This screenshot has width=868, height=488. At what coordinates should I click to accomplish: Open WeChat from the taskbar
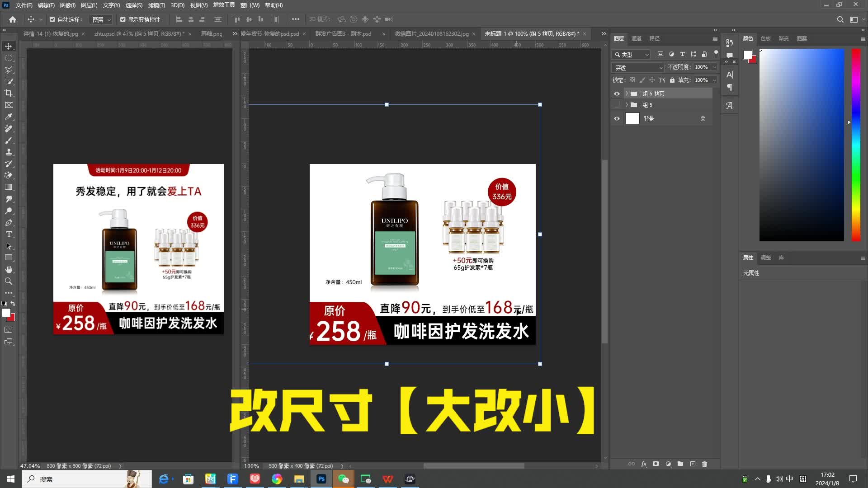[344, 479]
